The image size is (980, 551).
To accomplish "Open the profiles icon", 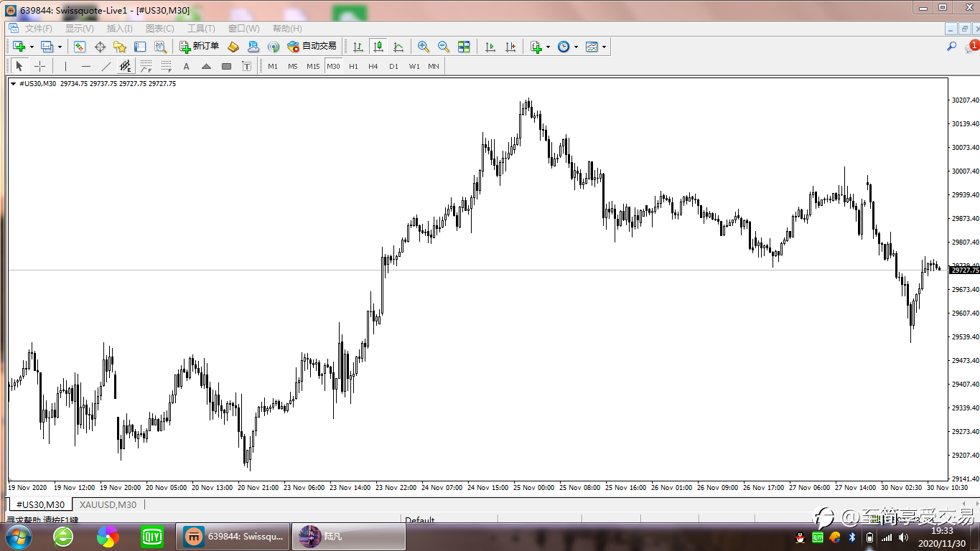I will 47,47.
